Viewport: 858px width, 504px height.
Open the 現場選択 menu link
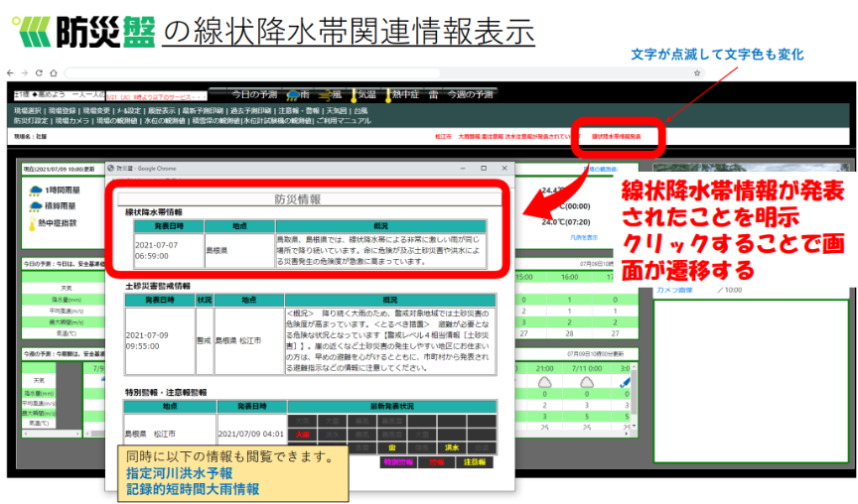coord(29,111)
